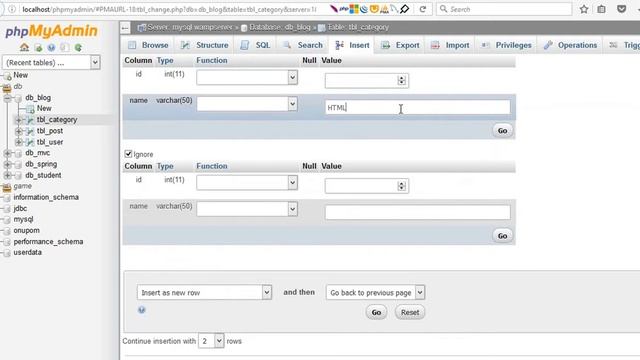Click tbl_category table icon in tree
The image size is (640, 360).
(30, 120)
